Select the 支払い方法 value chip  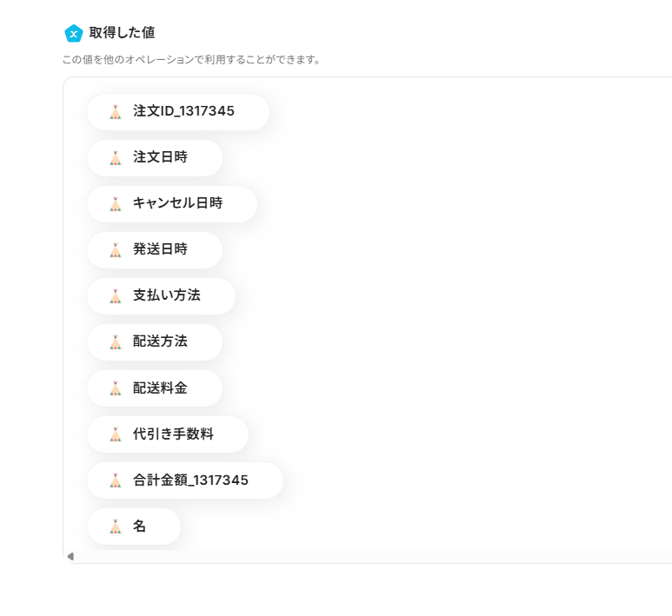click(x=166, y=296)
